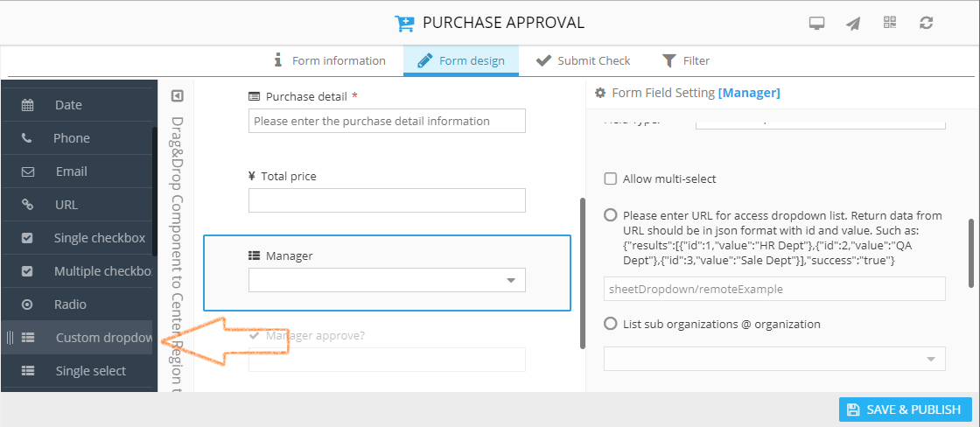Switch to the Form information tab
The height and width of the screenshot is (427, 980).
pos(329,60)
